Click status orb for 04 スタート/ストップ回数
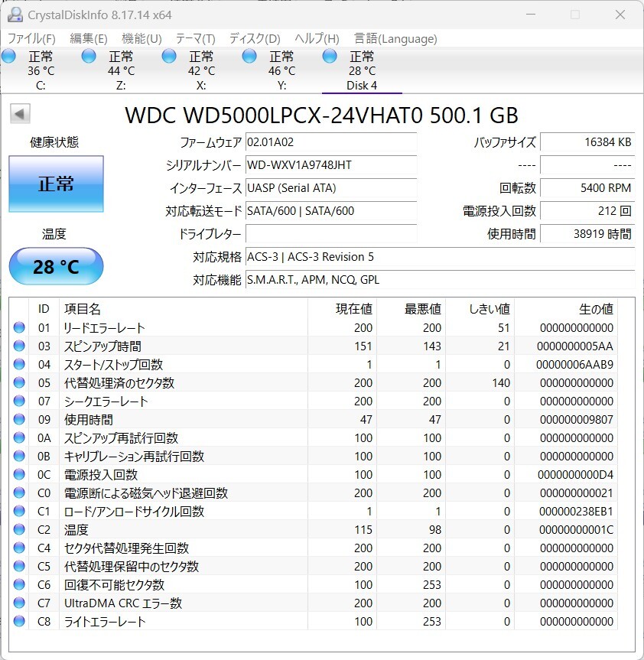Screen dimensions: 644x660 coord(19,364)
